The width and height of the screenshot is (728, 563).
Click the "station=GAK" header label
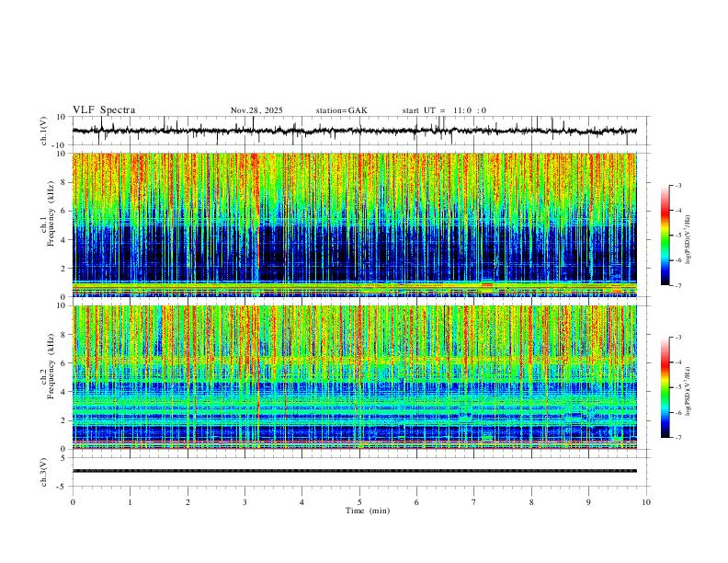[x=342, y=110]
